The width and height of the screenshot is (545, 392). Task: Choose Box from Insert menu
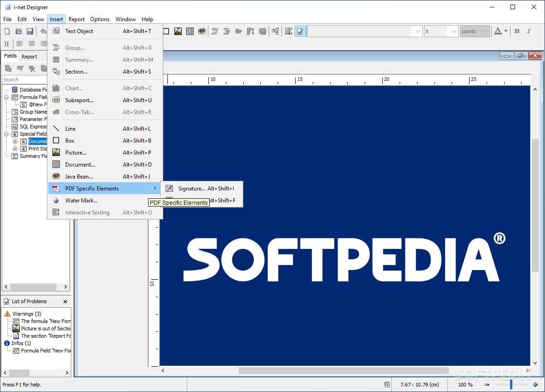pyautogui.click(x=105, y=140)
